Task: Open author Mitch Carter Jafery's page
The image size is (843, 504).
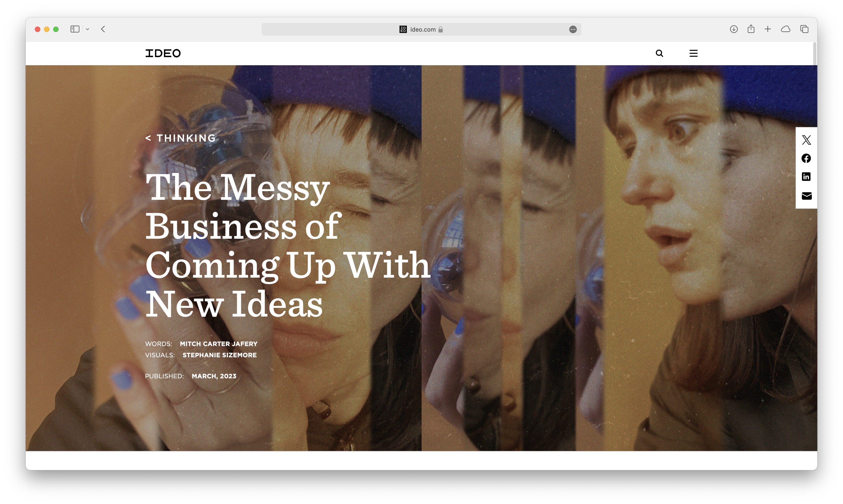Action: click(219, 344)
